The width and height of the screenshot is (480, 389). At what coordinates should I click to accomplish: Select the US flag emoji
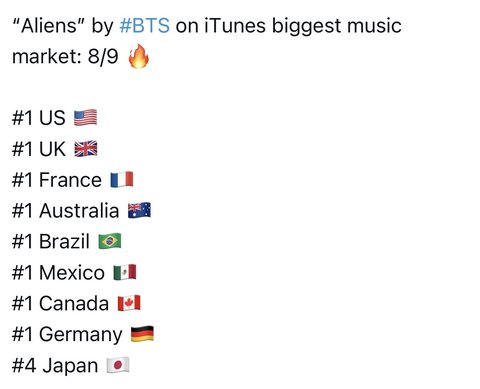coord(86,118)
